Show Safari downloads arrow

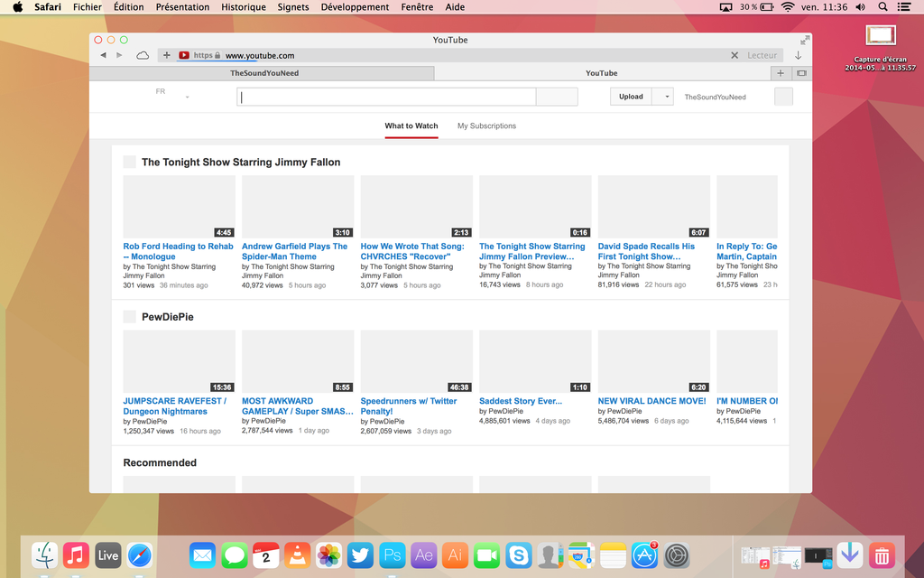tap(798, 55)
